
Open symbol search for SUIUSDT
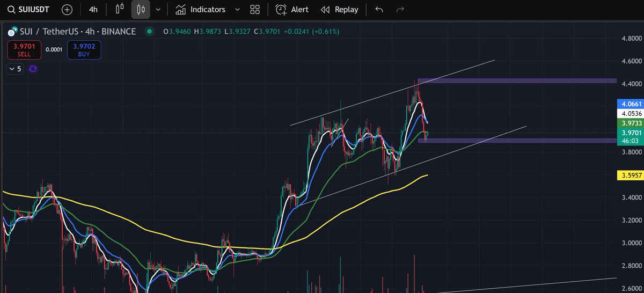click(29, 10)
